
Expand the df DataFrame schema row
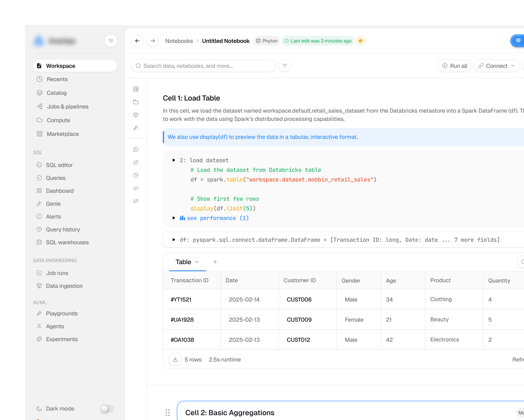point(174,240)
